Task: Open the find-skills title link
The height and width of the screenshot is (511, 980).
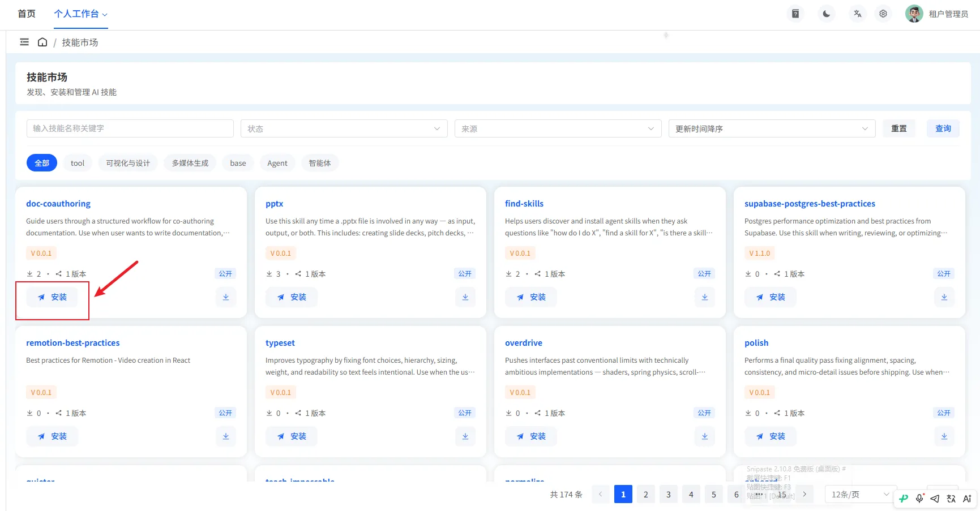Action: tap(524, 204)
